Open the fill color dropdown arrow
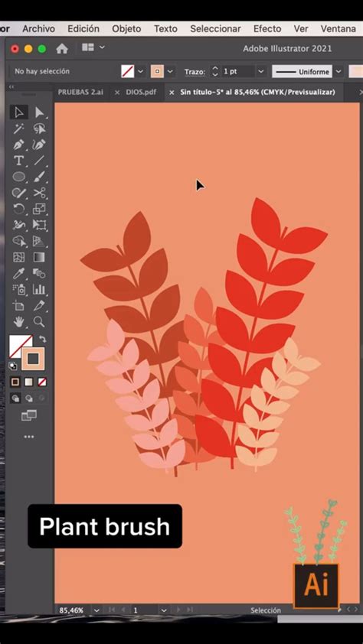 140,71
